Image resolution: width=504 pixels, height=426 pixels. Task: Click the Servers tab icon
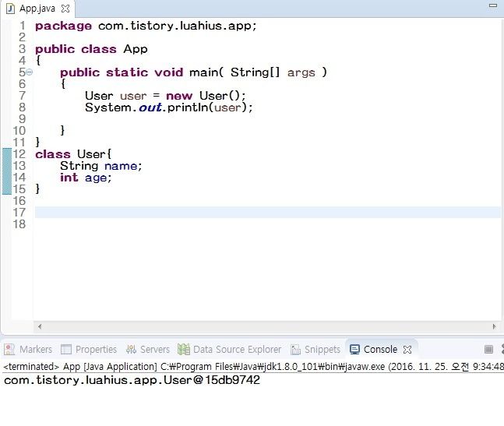pyautogui.click(x=131, y=349)
